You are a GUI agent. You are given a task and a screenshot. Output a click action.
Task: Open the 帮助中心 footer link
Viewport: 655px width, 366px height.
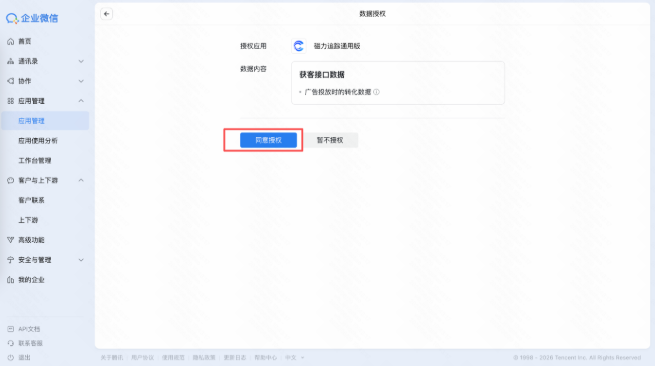click(266, 358)
